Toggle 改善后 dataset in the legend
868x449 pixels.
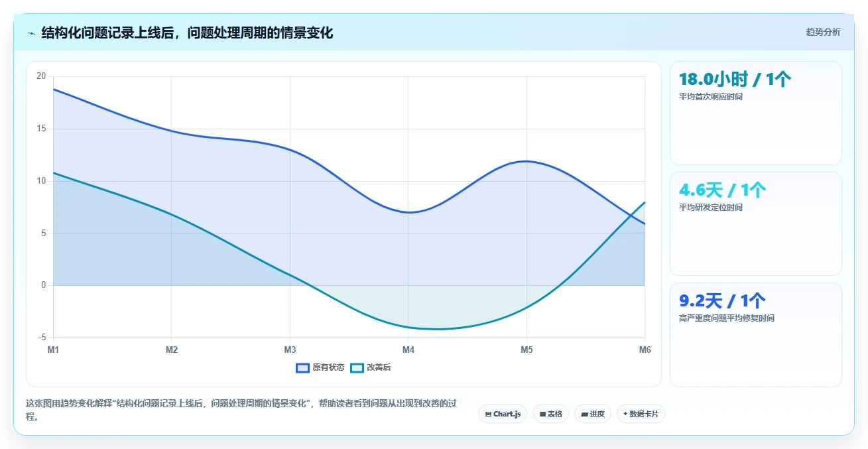coord(371,367)
